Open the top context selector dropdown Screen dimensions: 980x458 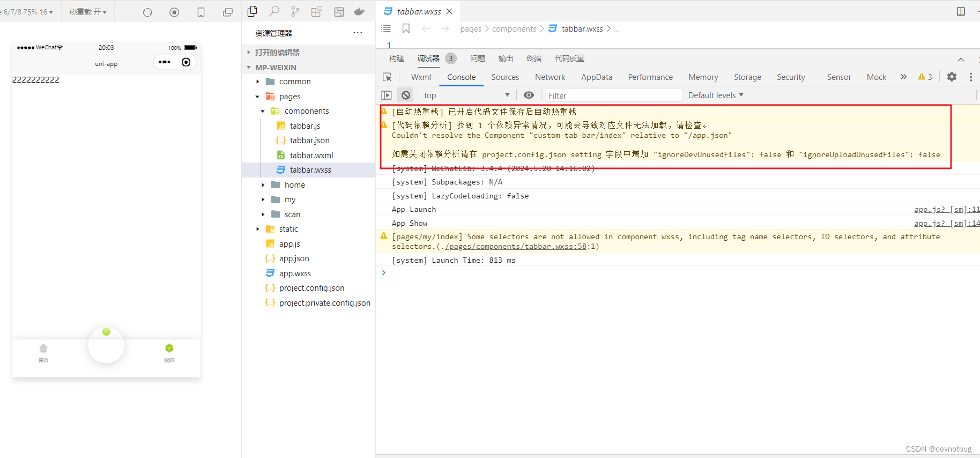466,95
